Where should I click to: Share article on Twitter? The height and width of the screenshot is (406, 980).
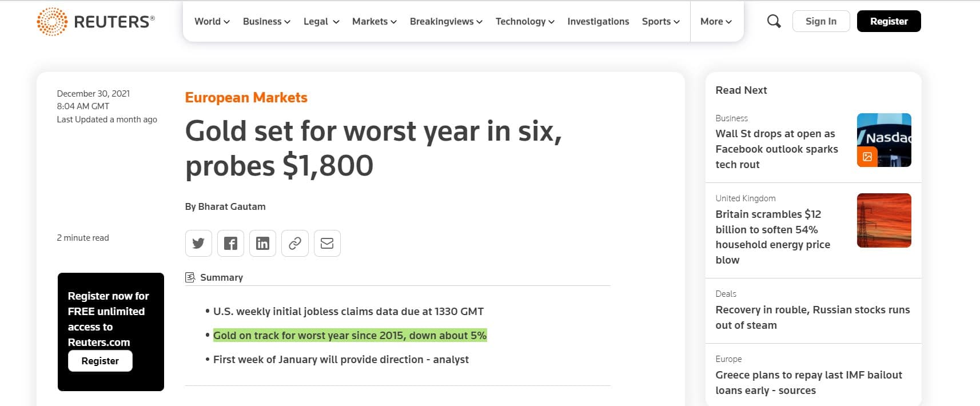(x=198, y=244)
